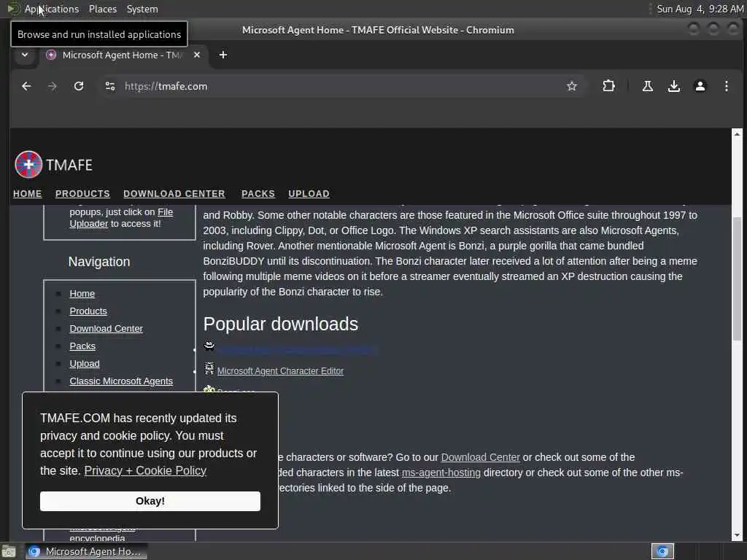Click Microsoft Agent Ho... taskbar button
Image resolution: width=747 pixels, height=560 pixels.
[x=86, y=551]
